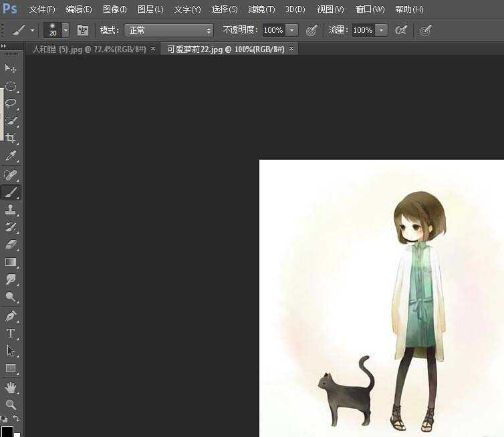Image resolution: width=504 pixels, height=437 pixels.
Task: Select the Crop tool
Action: [x=11, y=138]
